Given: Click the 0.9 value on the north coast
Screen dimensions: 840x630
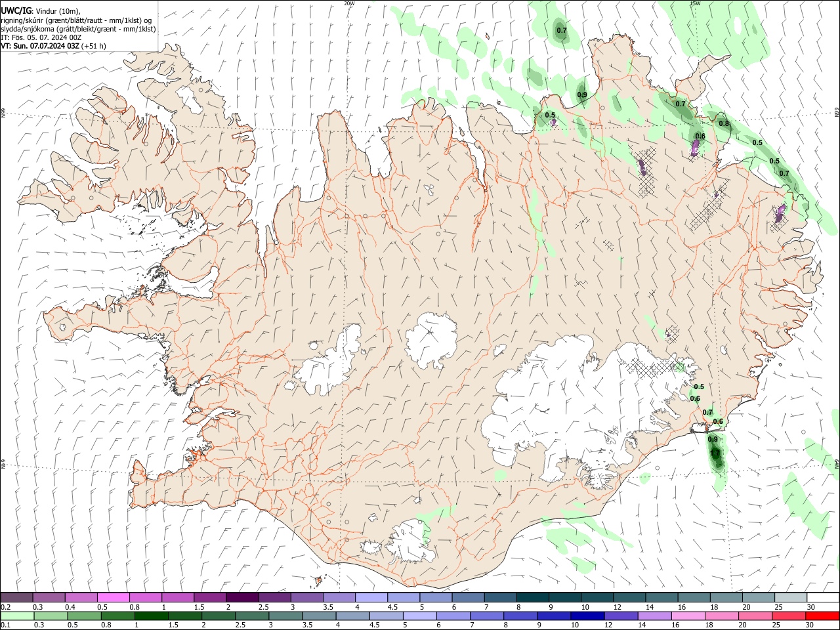Looking at the screenshot, I should tap(582, 95).
